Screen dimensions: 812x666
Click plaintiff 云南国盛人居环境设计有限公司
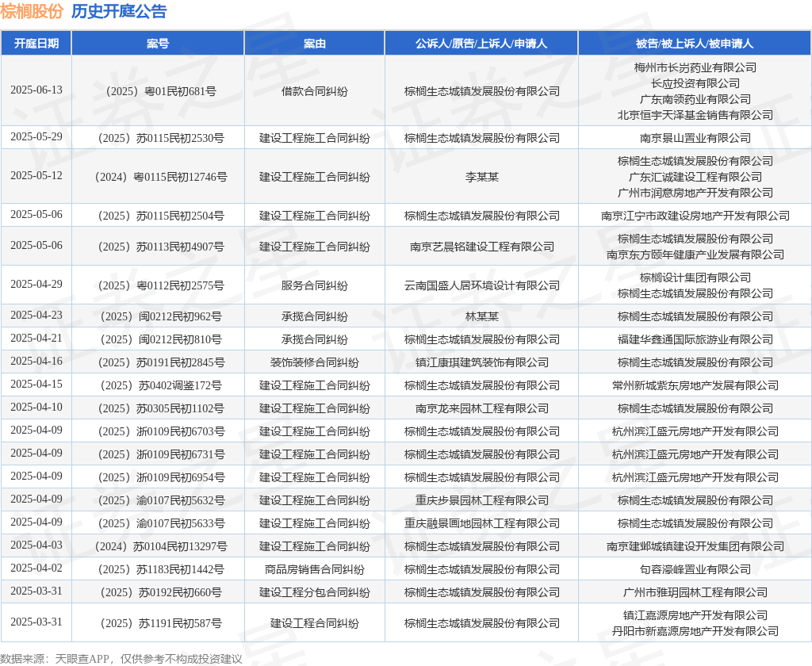(481, 285)
